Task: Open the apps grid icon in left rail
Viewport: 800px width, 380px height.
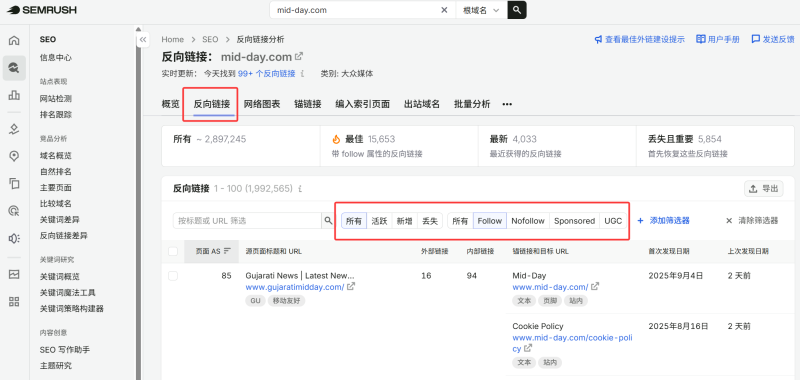Action: [x=14, y=301]
